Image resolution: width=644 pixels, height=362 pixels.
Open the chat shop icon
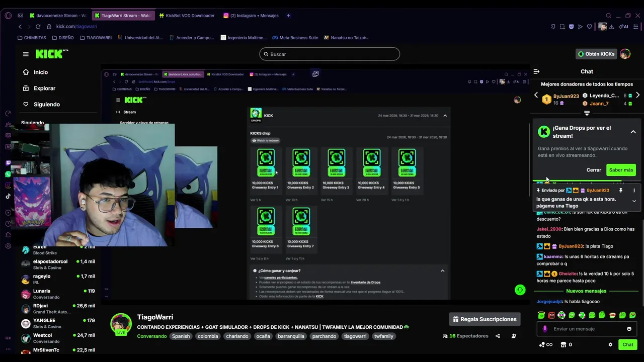point(563,345)
